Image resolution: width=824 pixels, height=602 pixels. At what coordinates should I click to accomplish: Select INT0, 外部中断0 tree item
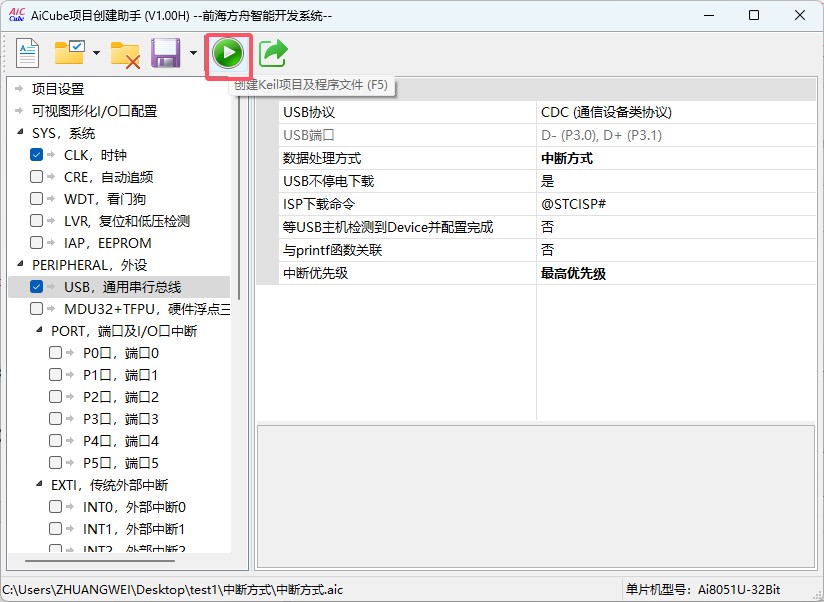(134, 507)
